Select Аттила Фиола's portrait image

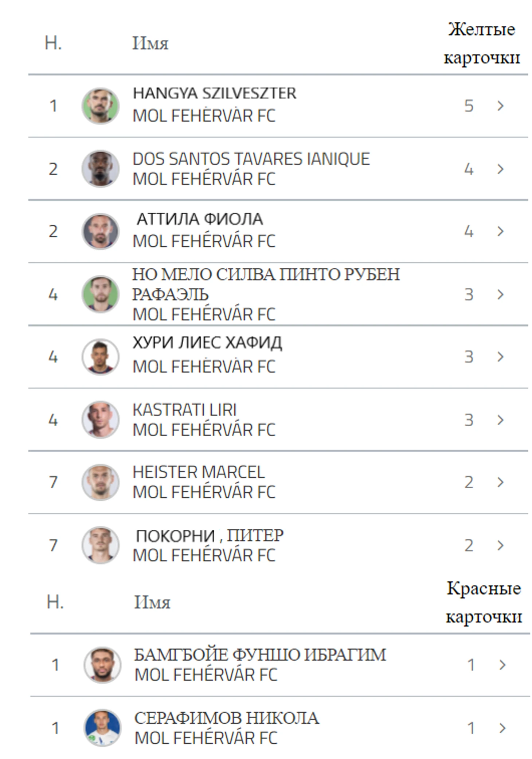[100, 231]
